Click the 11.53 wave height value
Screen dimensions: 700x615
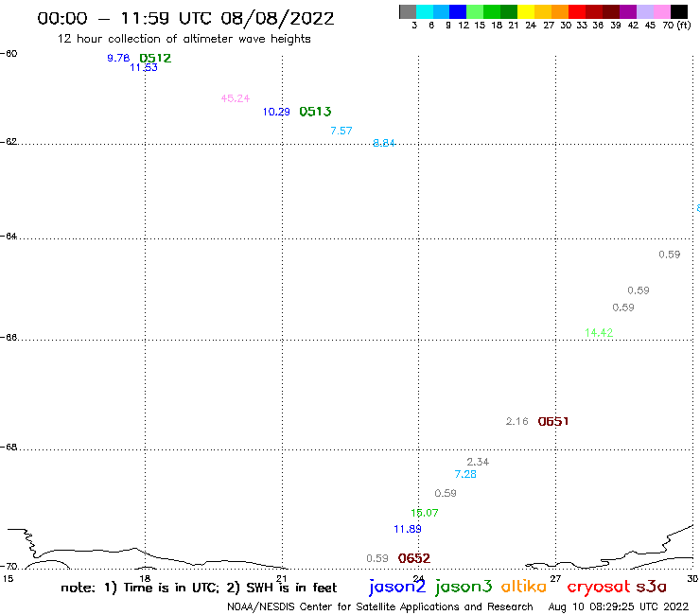coord(144,67)
